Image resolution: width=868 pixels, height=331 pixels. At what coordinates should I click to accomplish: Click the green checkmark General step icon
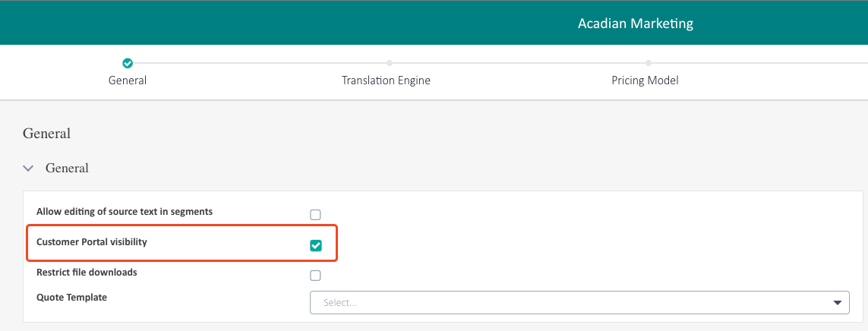click(x=128, y=63)
